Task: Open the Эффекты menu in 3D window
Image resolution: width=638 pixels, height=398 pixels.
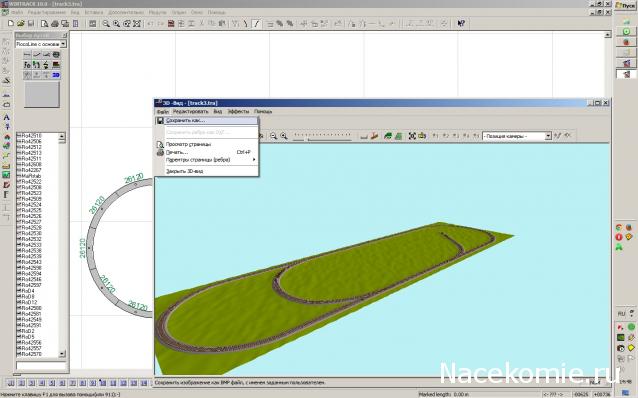Action: (x=238, y=111)
